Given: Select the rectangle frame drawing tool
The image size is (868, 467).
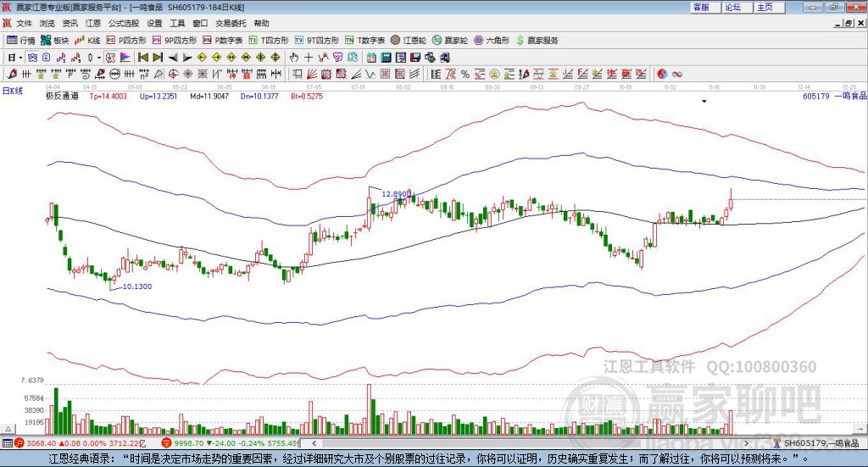Looking at the screenshot, I should (x=296, y=74).
